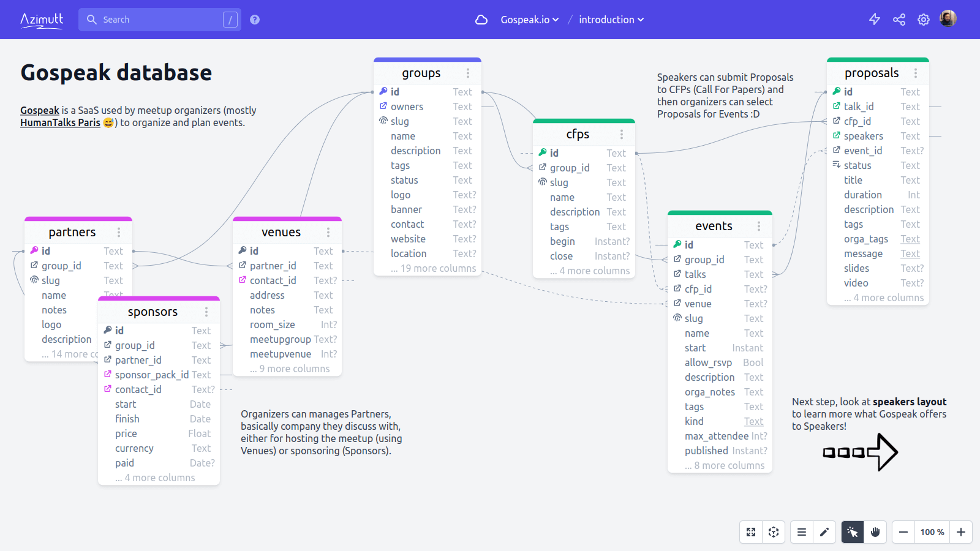This screenshot has height=551, width=980.
Task: Zoom out with the minus button
Action: pyautogui.click(x=903, y=532)
